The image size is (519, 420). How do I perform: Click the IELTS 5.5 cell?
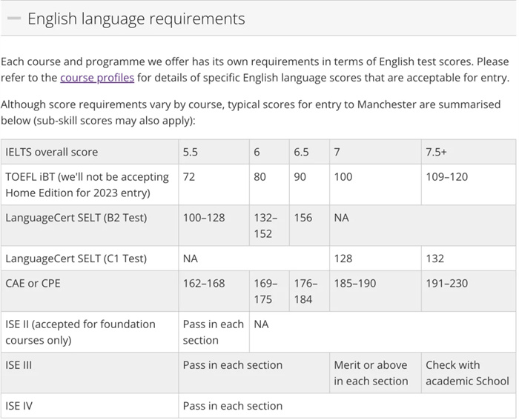(x=214, y=152)
